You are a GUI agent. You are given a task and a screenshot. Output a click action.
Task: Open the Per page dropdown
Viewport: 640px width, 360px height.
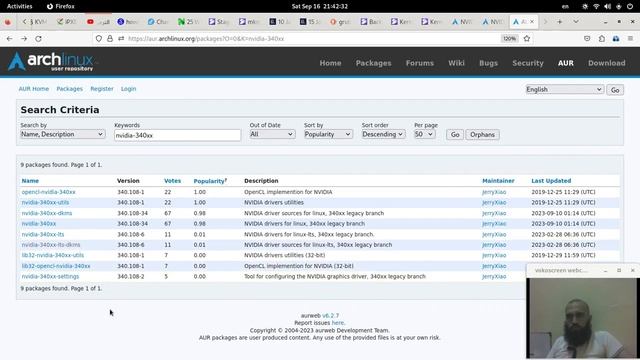coord(424,134)
